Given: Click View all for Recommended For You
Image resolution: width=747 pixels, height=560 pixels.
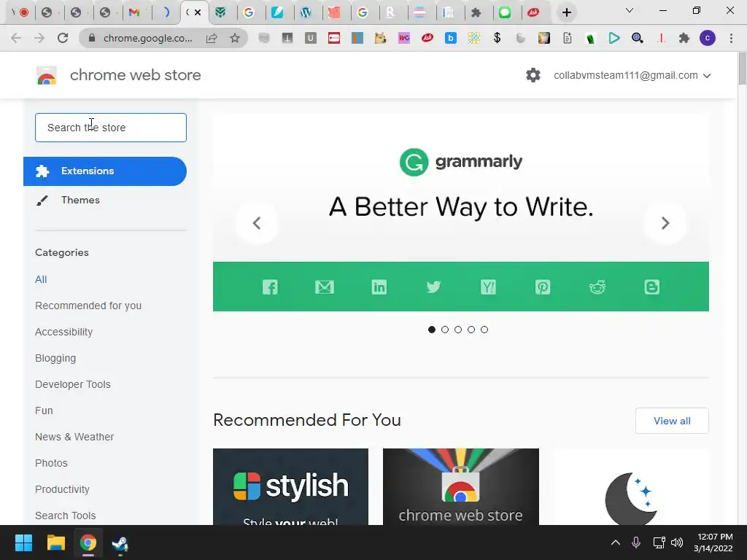Looking at the screenshot, I should click(x=672, y=421).
